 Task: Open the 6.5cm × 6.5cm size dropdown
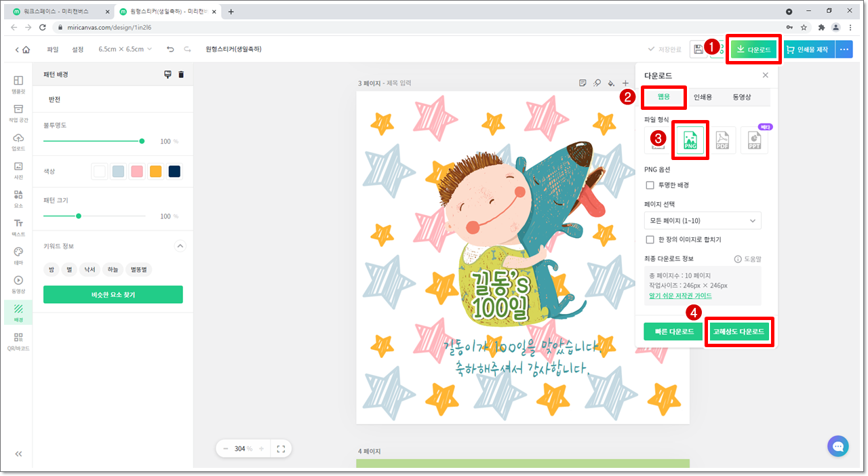pyautogui.click(x=125, y=49)
